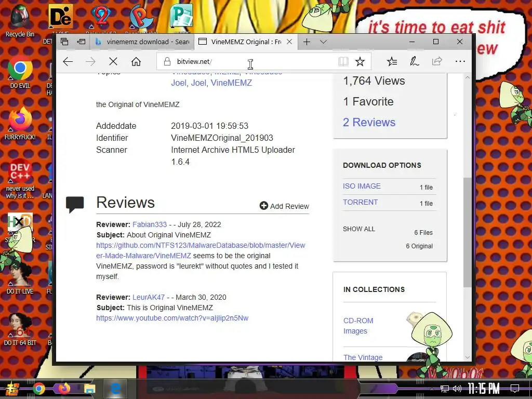Click scrollbar up arrow in Edge
The height and width of the screenshot is (399, 532).
467,78
